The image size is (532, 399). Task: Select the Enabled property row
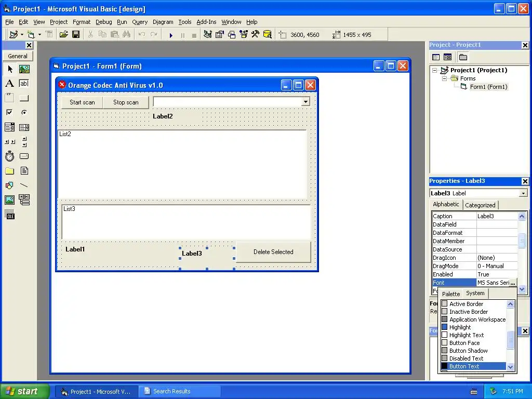(475, 274)
